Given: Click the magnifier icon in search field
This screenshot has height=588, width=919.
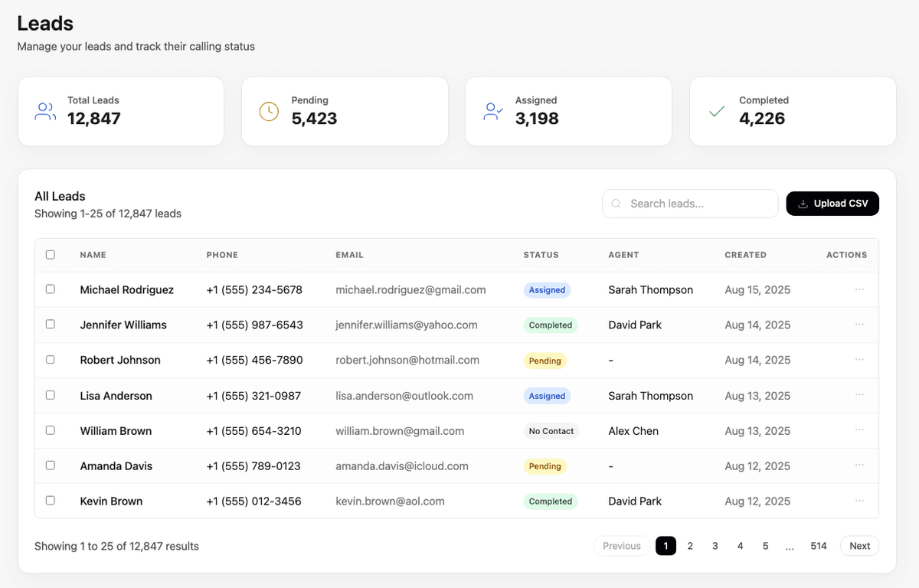Looking at the screenshot, I should click(616, 204).
